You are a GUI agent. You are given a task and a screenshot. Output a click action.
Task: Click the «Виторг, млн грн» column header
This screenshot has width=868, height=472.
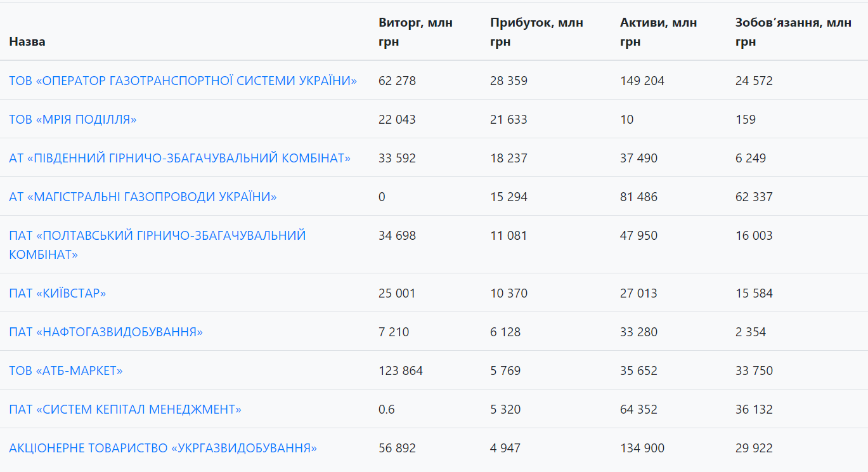point(415,32)
